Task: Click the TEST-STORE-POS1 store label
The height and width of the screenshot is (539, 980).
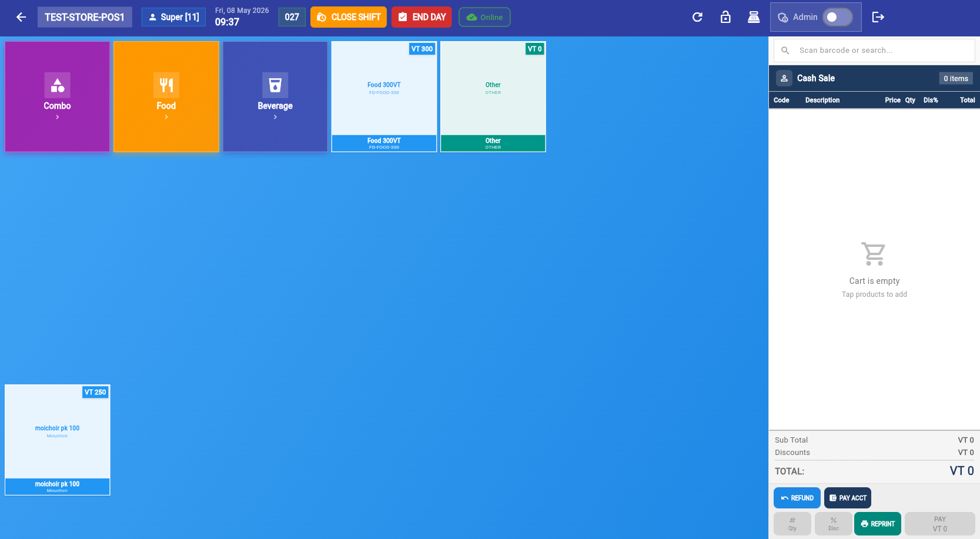Action: tap(85, 17)
